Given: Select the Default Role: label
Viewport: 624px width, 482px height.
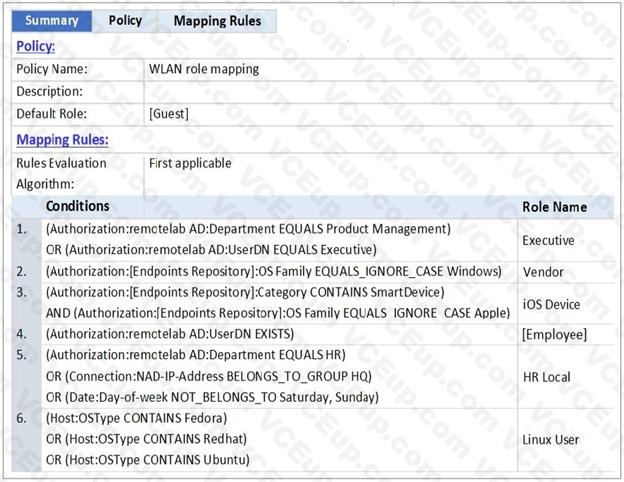Looking at the screenshot, I should [51, 114].
